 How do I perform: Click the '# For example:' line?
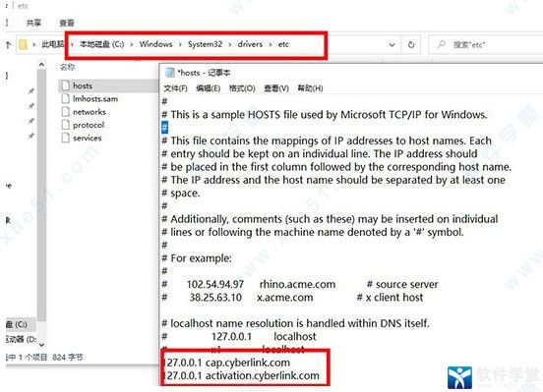197,258
